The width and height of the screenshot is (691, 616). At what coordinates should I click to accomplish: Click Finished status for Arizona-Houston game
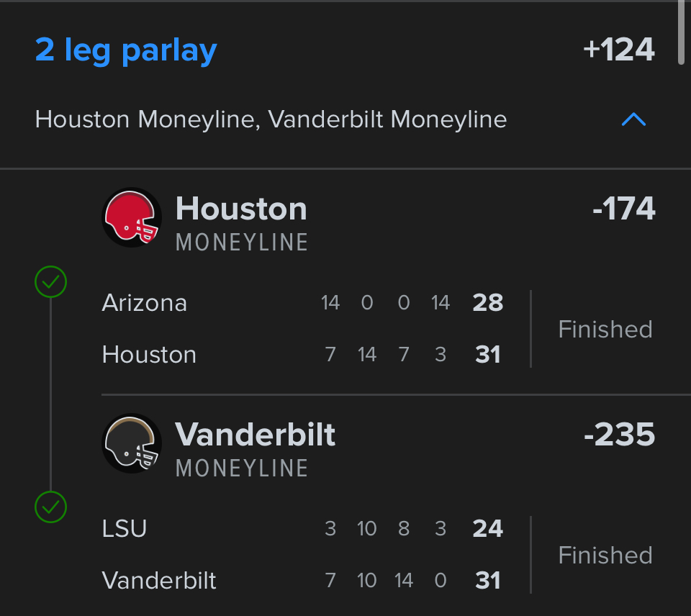tap(605, 330)
